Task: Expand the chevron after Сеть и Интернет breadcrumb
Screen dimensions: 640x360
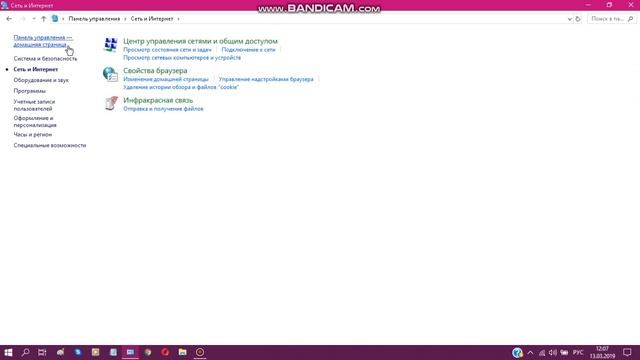Action: [178, 19]
